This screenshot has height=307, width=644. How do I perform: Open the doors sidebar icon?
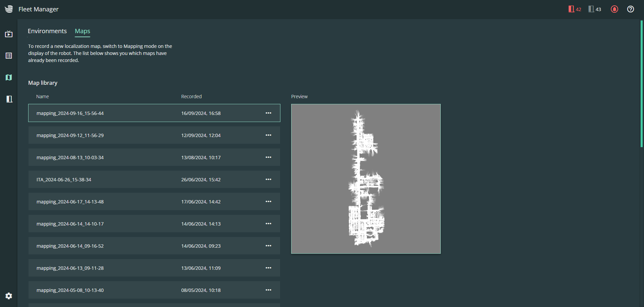point(9,99)
